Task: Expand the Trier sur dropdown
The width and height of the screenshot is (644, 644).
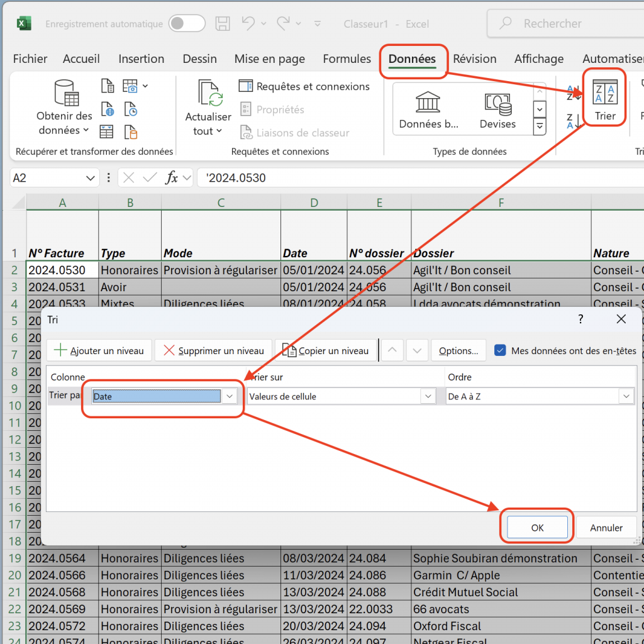Action: click(x=428, y=396)
